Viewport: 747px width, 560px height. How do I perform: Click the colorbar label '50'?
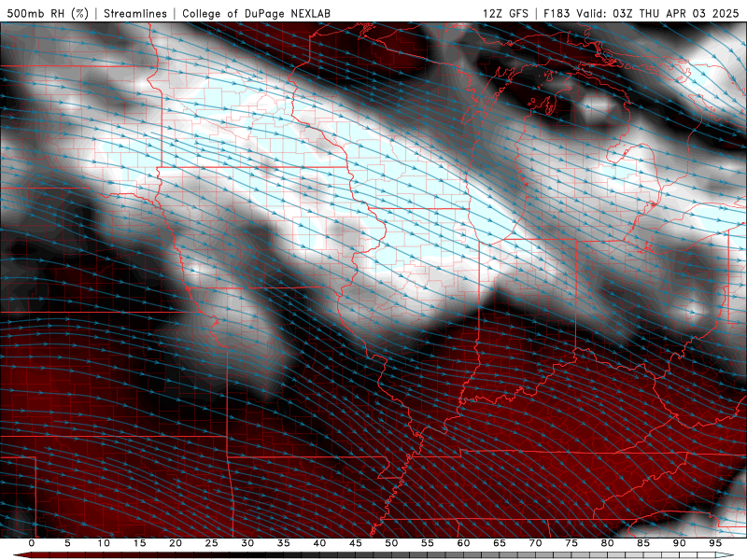pyautogui.click(x=391, y=543)
